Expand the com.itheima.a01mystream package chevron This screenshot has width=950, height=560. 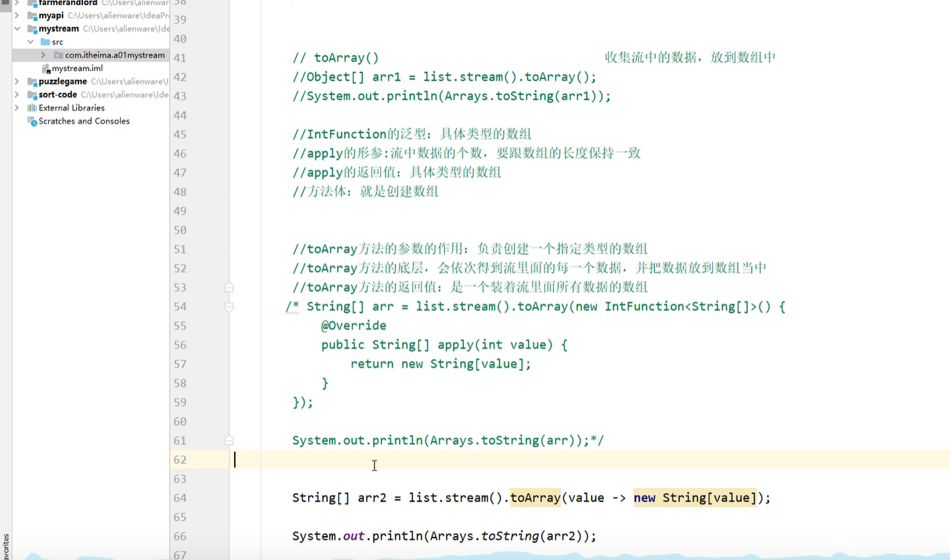point(42,54)
